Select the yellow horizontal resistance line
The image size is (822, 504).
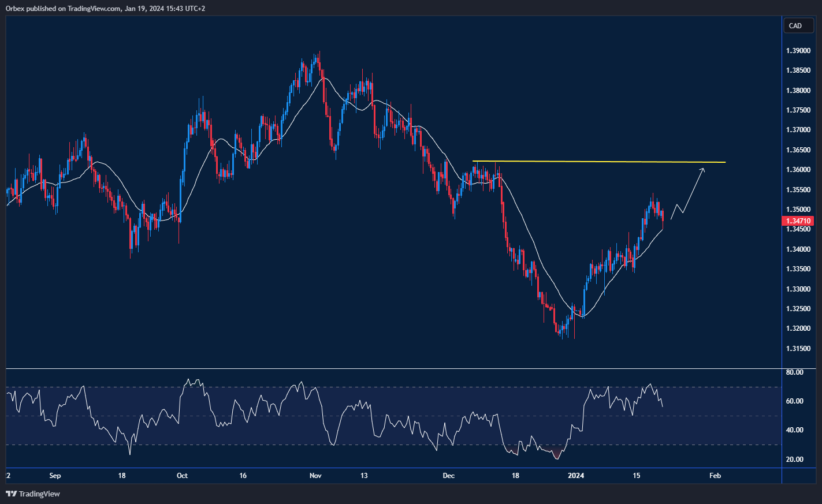598,162
